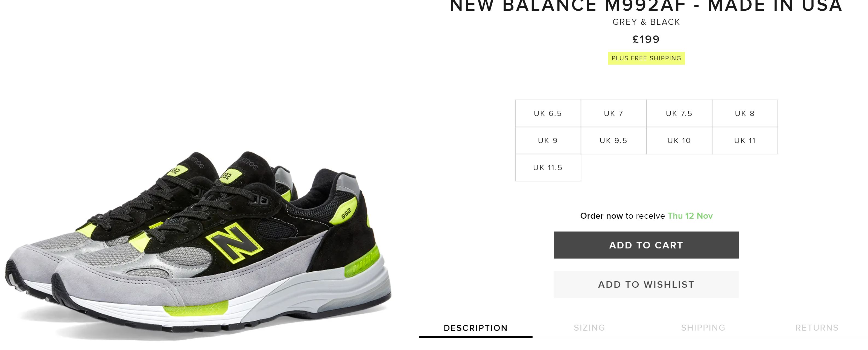Click the Add to Cart button
The width and height of the screenshot is (868, 350).
646,245
